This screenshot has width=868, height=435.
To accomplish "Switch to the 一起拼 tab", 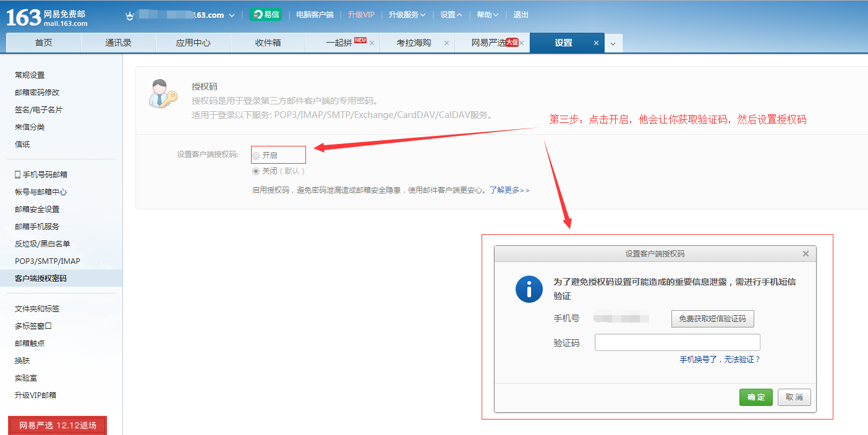I will [x=339, y=43].
